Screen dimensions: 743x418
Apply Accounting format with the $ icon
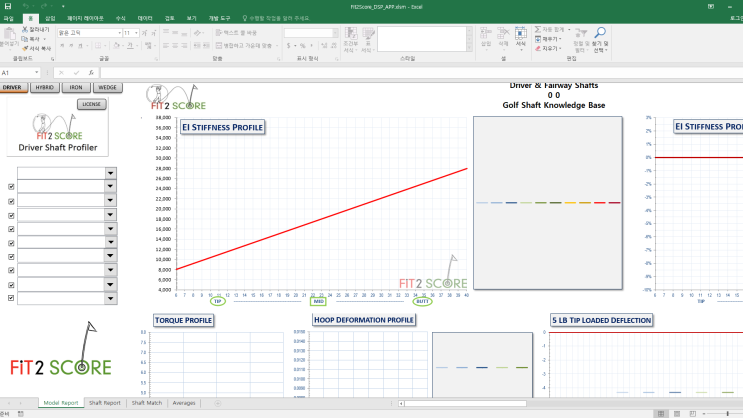(x=289, y=45)
